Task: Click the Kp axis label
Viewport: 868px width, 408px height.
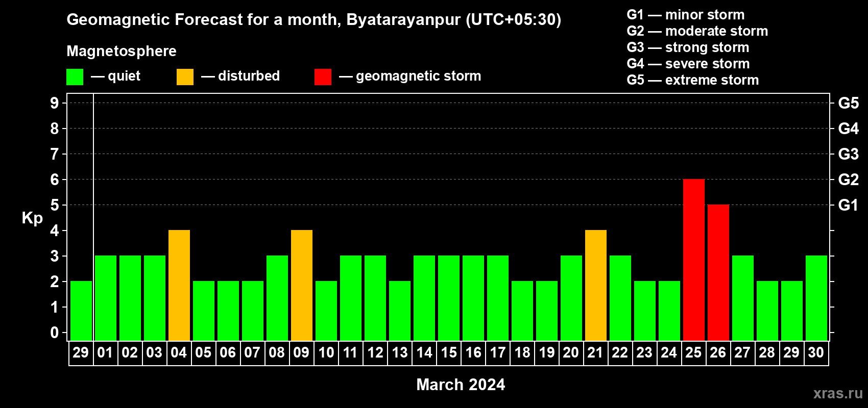Action: click(x=32, y=218)
